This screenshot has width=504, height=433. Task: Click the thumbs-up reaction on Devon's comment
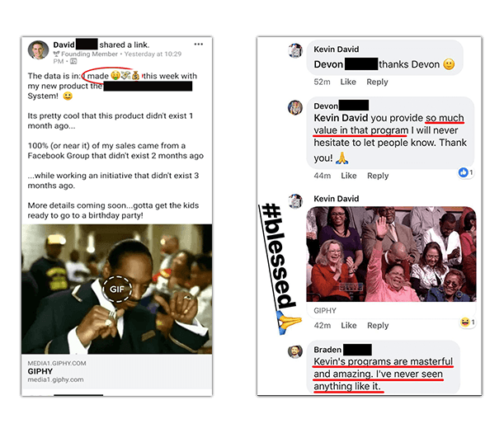(463, 172)
